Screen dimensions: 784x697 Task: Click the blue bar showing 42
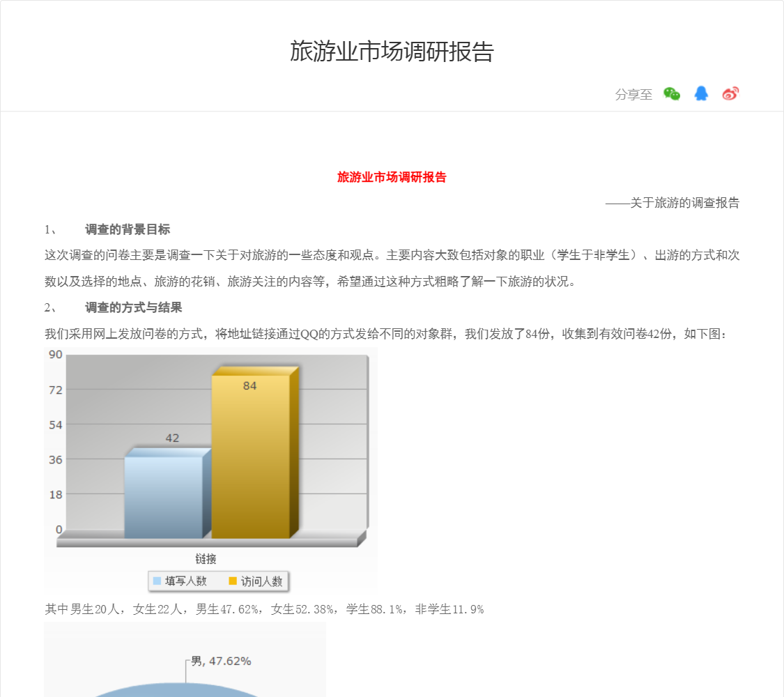click(164, 495)
